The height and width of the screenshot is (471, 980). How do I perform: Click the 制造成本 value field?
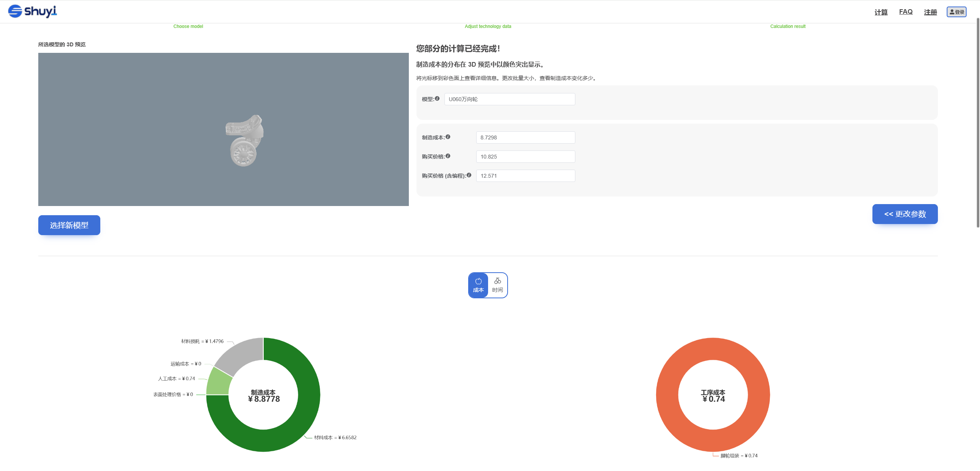(x=525, y=137)
